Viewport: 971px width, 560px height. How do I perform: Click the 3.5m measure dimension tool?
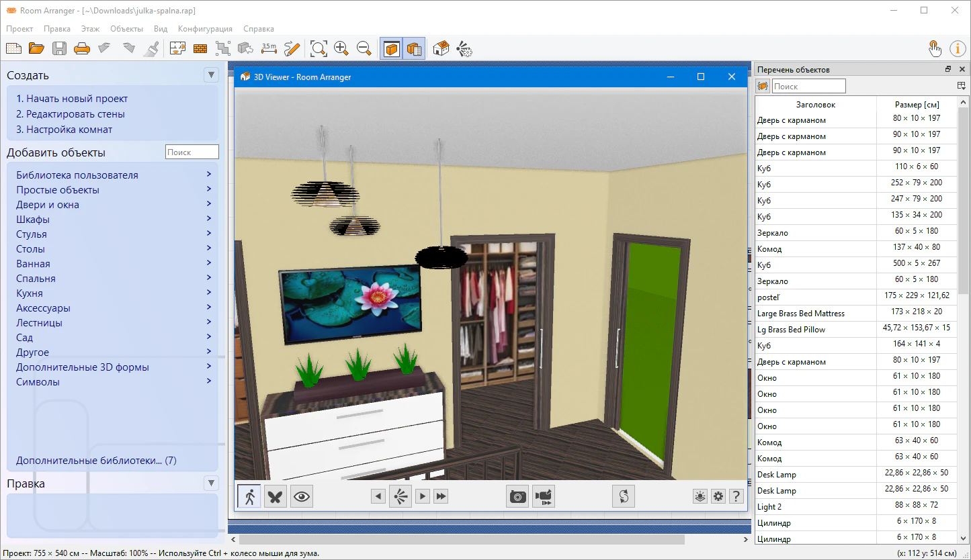tap(269, 48)
